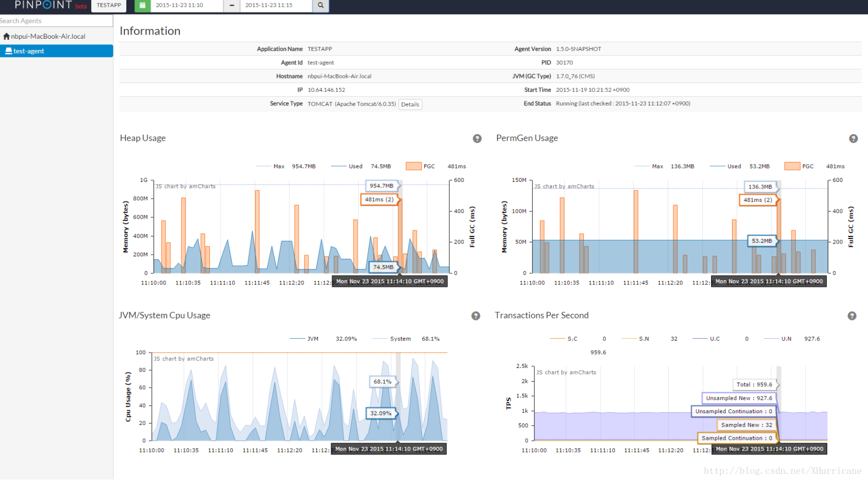Screen dimensions: 868x481
Task: Open PermGen Usage help question icon
Action: click(x=853, y=139)
